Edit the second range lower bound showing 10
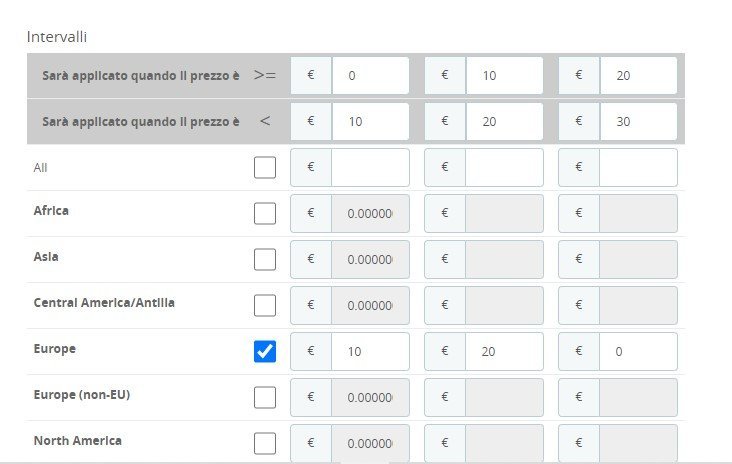732x464 pixels. (x=503, y=75)
